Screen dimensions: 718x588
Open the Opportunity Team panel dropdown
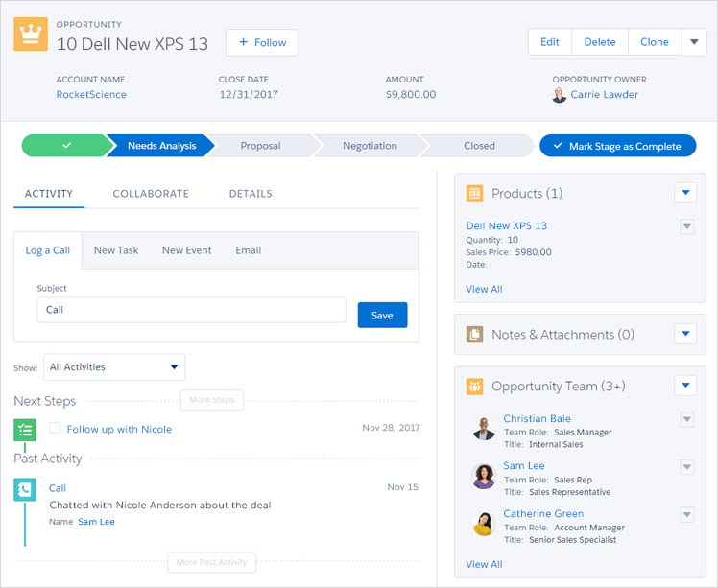(685, 386)
